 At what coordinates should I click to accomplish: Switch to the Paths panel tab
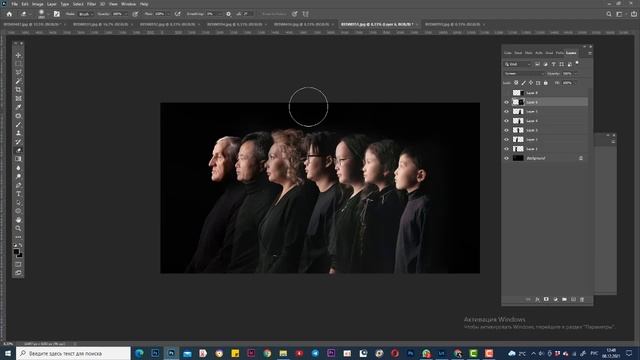point(560,53)
